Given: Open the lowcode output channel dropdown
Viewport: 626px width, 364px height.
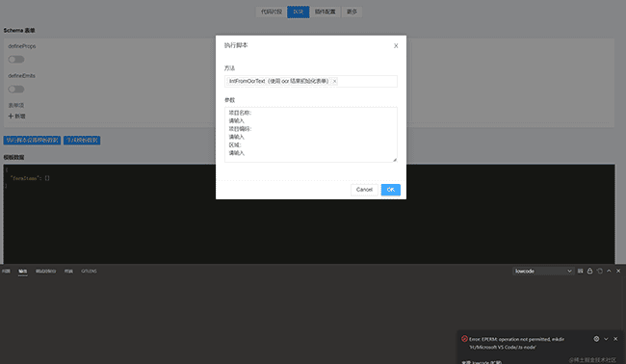Looking at the screenshot, I should coord(543,271).
